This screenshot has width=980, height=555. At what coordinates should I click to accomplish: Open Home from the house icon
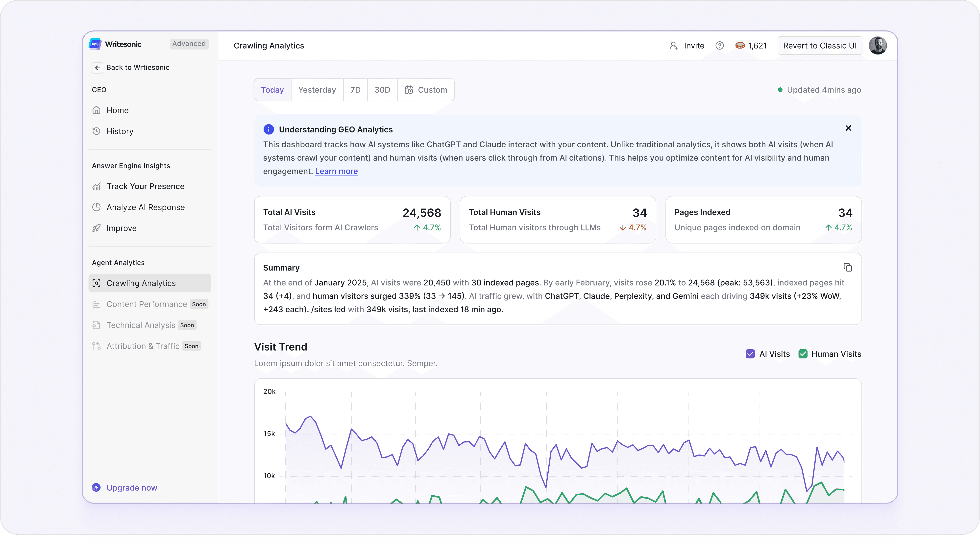(97, 110)
